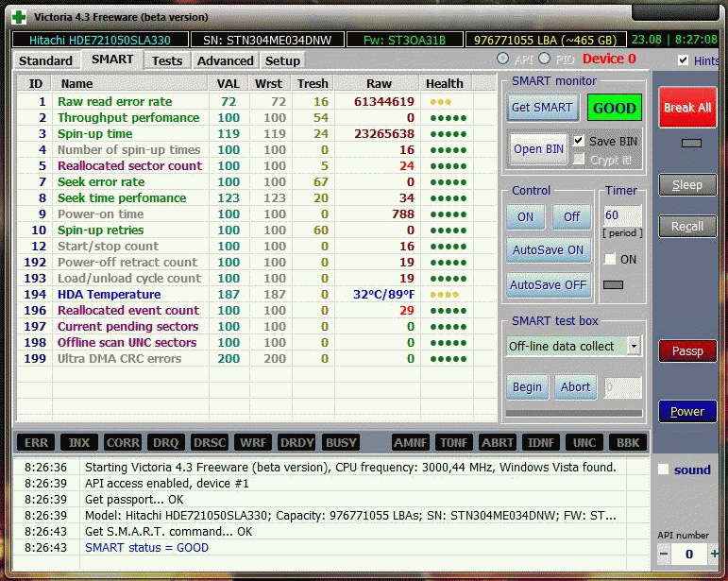Click the green GOOD status indicator
This screenshot has height=581, width=728.
click(614, 108)
